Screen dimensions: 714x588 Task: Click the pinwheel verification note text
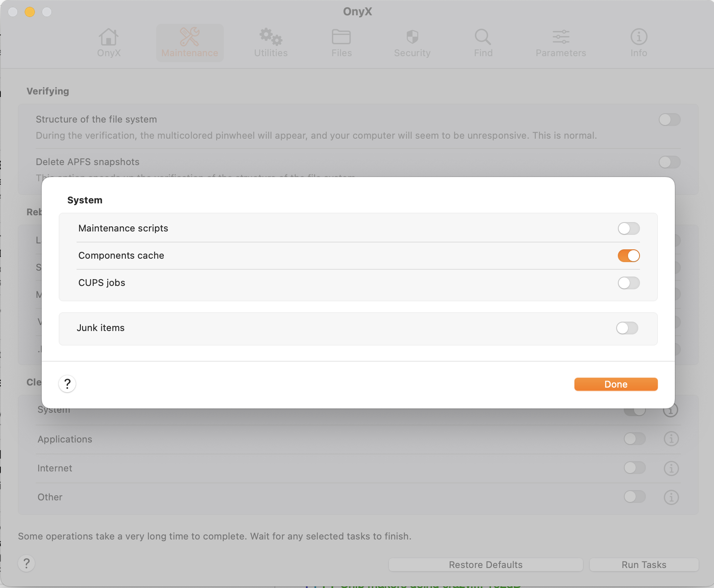click(316, 136)
